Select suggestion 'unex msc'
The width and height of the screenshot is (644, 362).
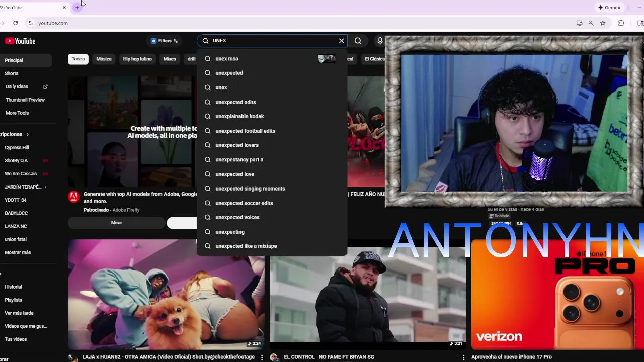(x=272, y=59)
